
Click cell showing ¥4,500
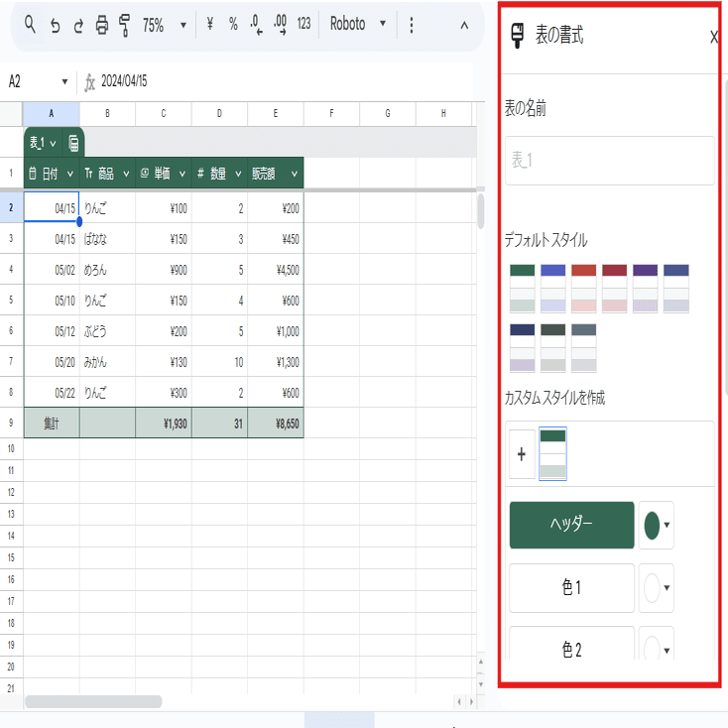[276, 270]
